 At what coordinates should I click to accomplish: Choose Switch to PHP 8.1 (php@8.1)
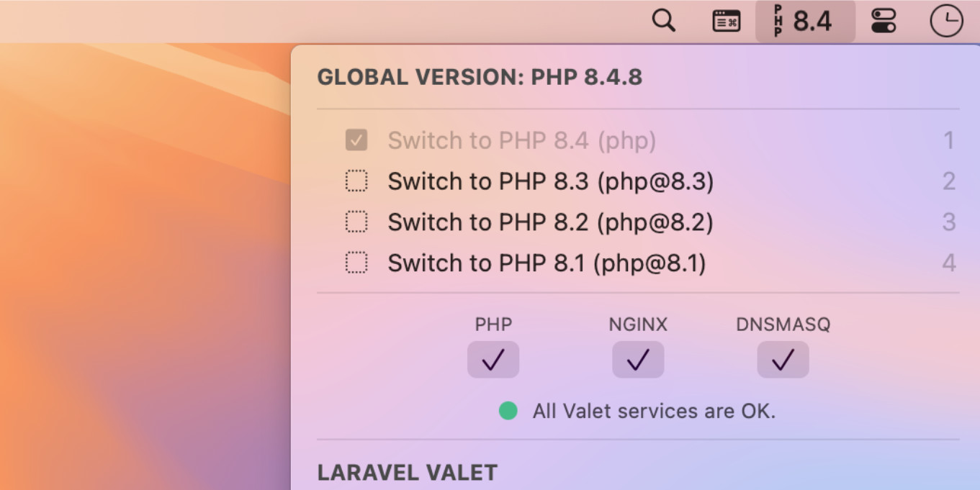(x=547, y=263)
